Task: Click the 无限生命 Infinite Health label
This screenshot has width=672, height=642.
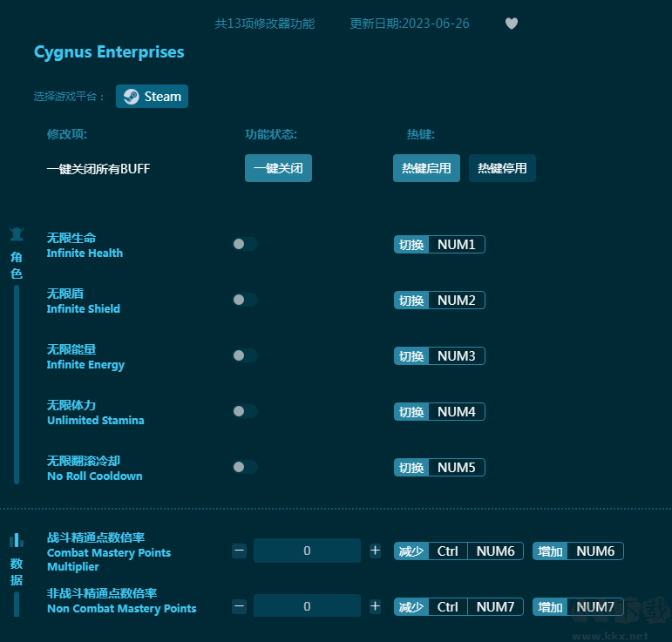Action: tap(85, 246)
